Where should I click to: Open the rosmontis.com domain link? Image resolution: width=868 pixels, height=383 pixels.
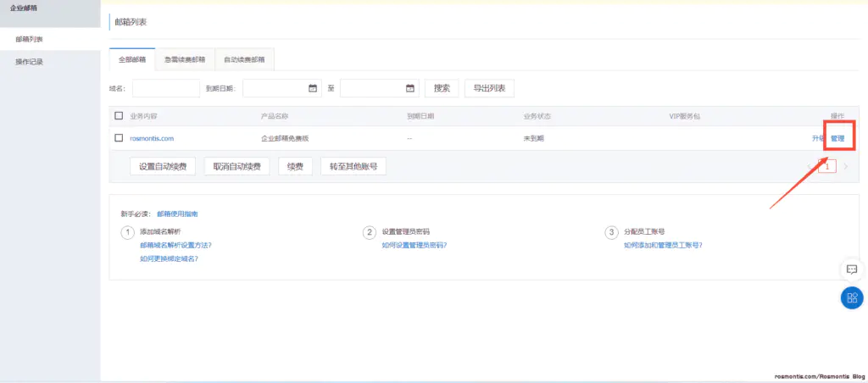(x=152, y=138)
